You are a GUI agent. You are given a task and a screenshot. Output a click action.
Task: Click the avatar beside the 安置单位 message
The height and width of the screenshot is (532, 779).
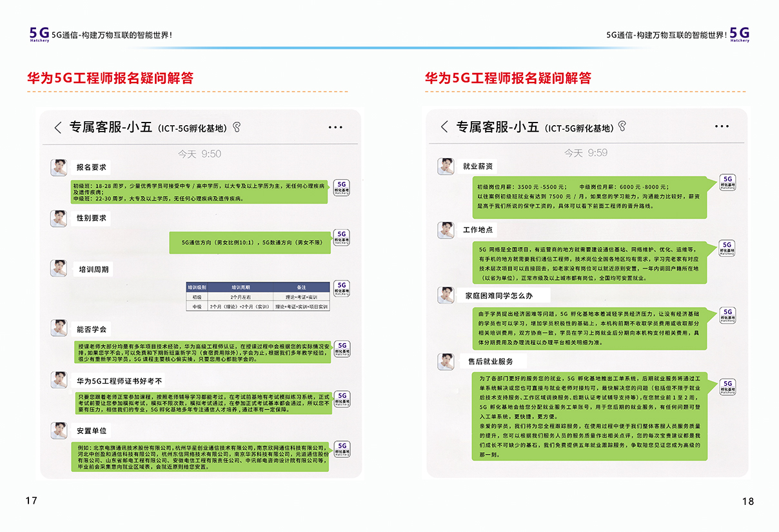pos(59,430)
